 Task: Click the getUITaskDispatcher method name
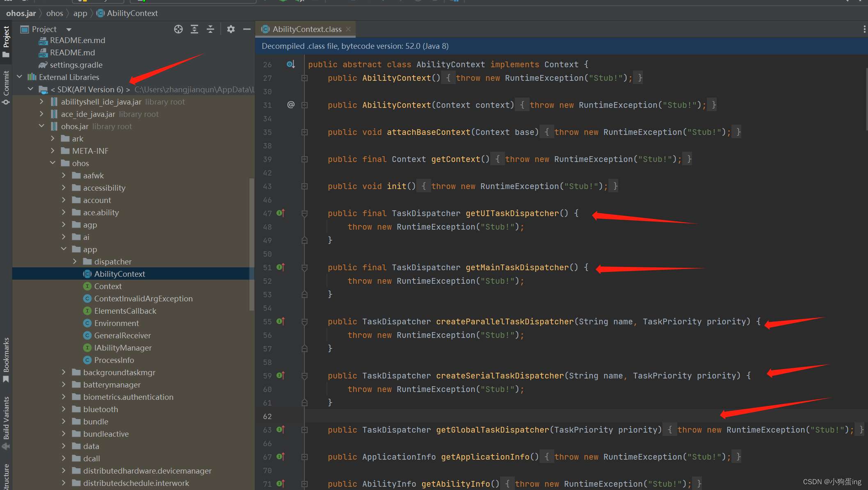(512, 213)
